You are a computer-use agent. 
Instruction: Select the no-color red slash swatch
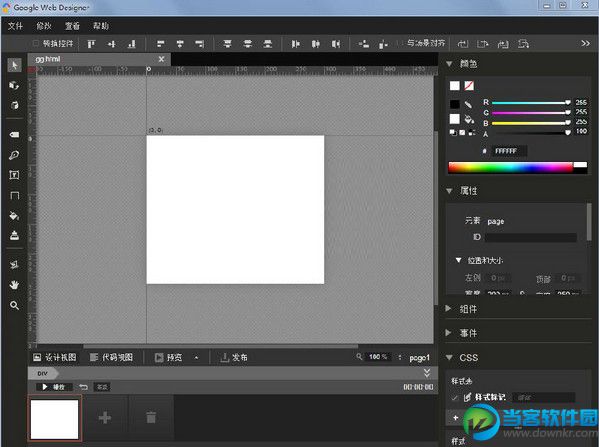click(469, 86)
